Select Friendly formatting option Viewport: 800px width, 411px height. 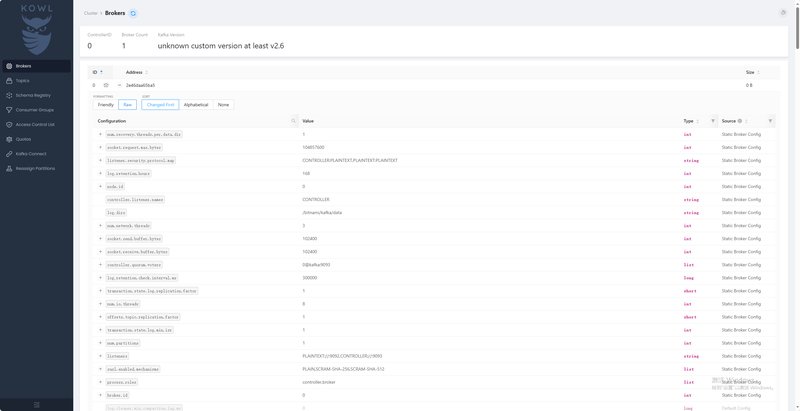tap(105, 104)
